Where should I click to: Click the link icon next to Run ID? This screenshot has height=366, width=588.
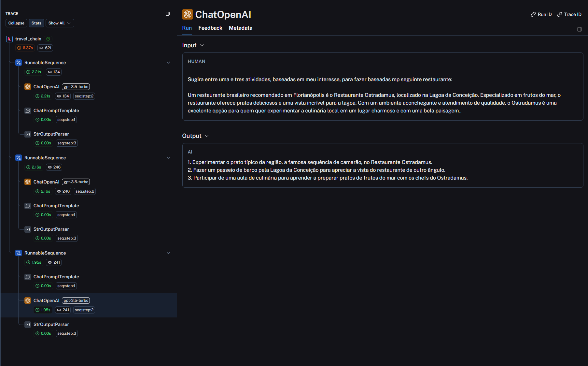533,14
